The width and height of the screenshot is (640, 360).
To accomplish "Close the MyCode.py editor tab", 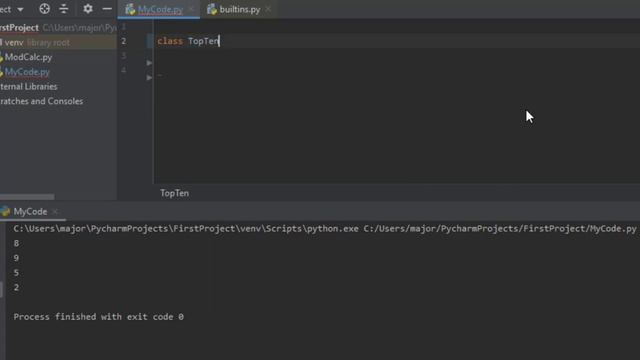I will pos(191,9).
